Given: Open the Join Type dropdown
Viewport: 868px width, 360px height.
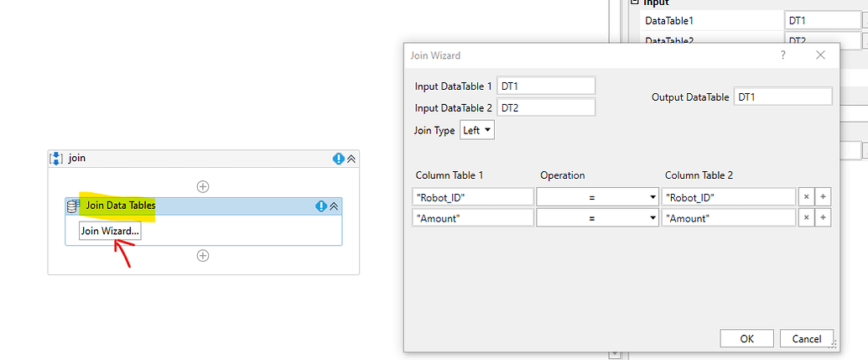Looking at the screenshot, I should click(x=477, y=130).
